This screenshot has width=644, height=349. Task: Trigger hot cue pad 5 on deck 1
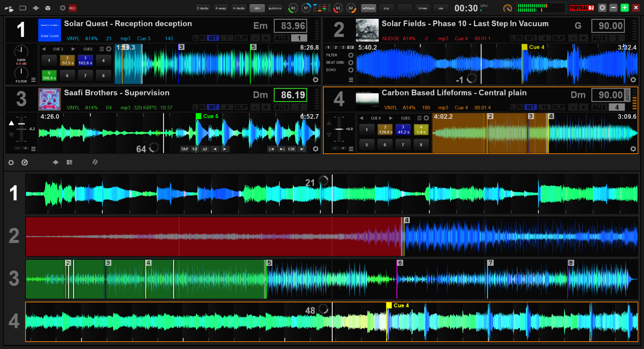(49, 76)
